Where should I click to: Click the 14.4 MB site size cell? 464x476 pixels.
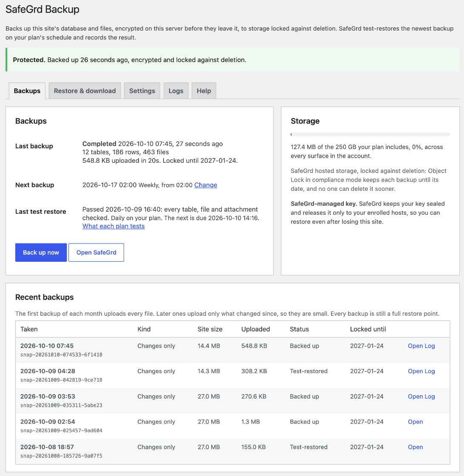point(209,346)
